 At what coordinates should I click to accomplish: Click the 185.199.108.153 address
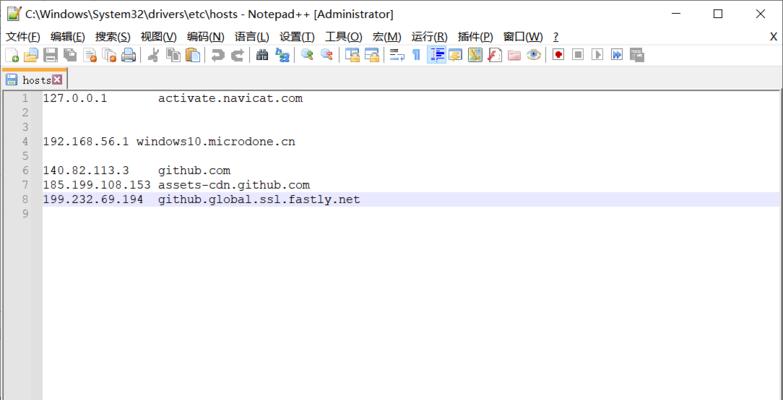[97, 185]
